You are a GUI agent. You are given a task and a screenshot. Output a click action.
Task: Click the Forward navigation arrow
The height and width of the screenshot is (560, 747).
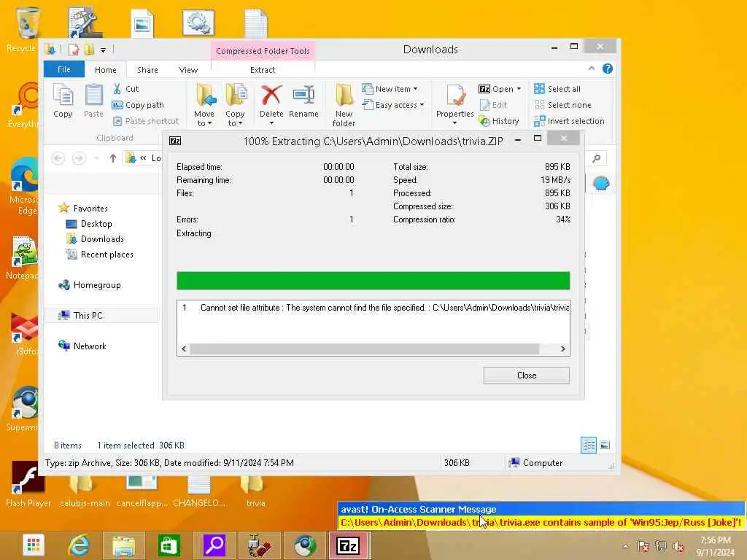79,158
